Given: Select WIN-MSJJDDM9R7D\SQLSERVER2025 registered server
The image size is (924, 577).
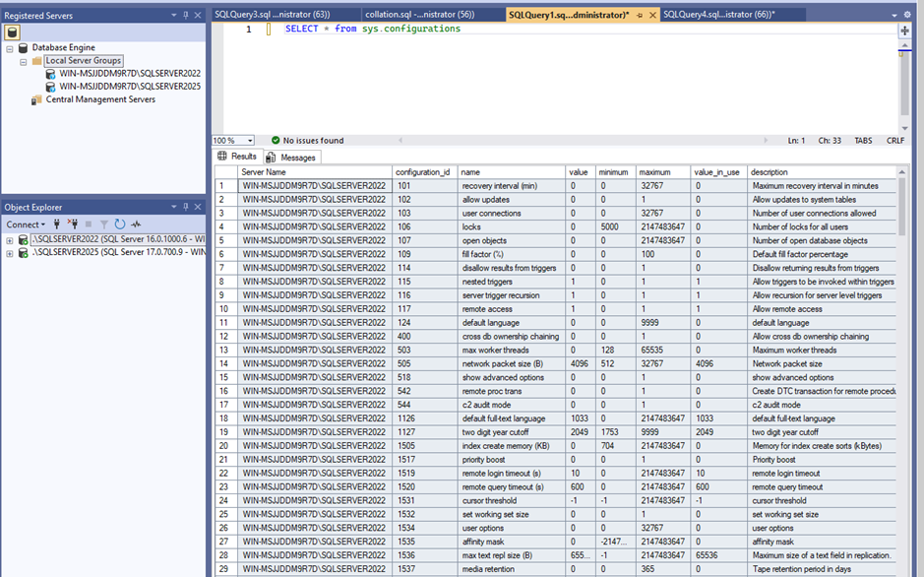Looking at the screenshot, I should tap(130, 87).
